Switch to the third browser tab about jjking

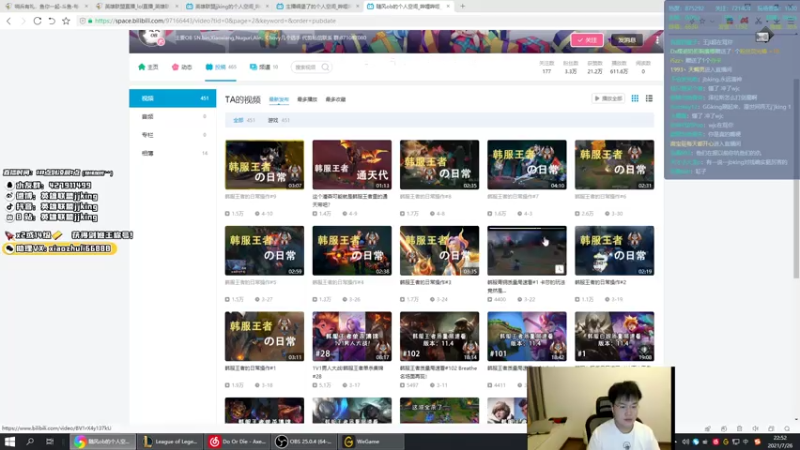click(227, 6)
